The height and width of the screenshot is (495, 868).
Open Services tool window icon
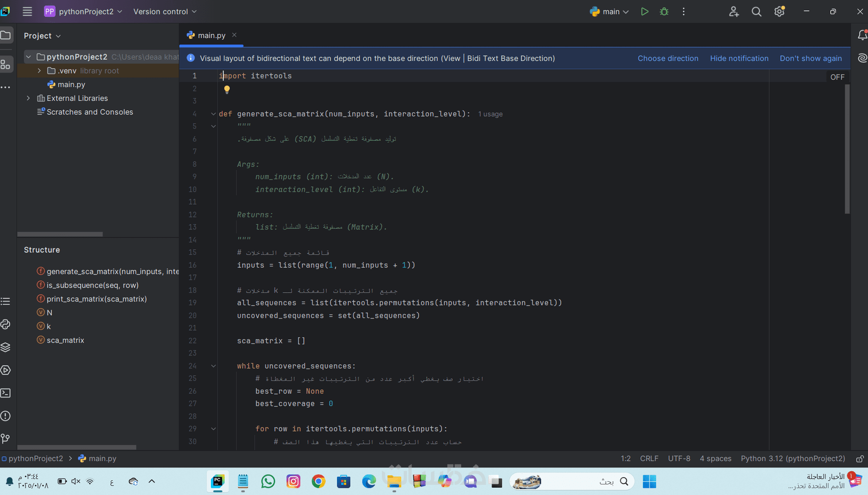(6, 370)
